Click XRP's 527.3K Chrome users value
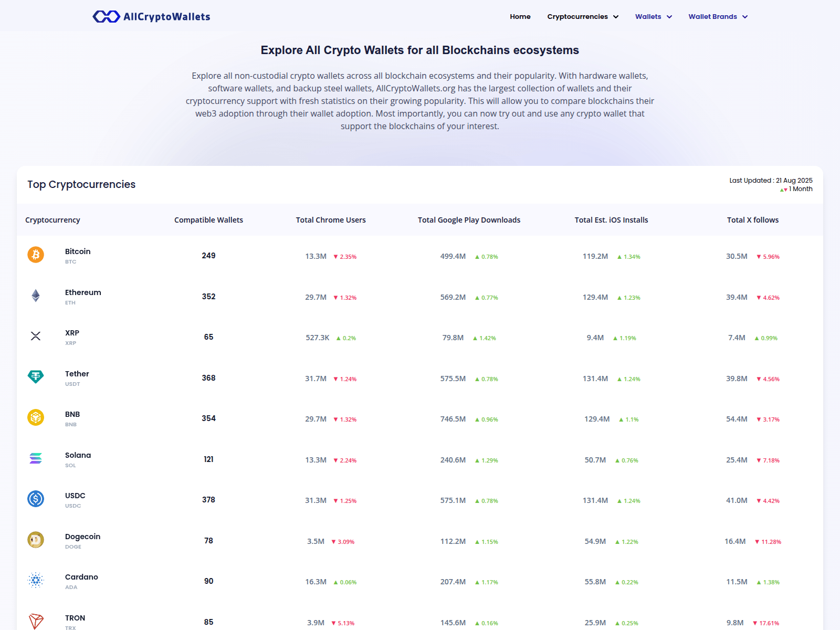Image resolution: width=840 pixels, height=630 pixels. click(318, 338)
